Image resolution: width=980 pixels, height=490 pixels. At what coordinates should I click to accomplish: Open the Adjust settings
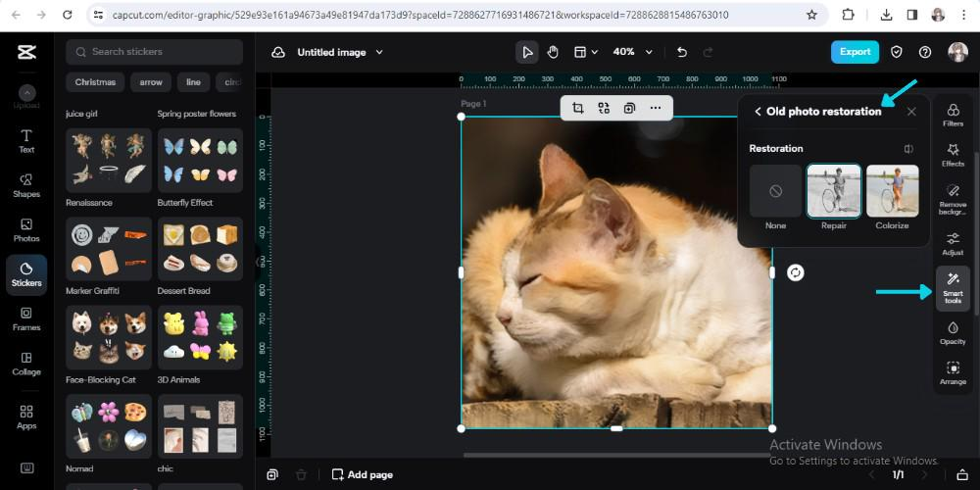point(952,243)
